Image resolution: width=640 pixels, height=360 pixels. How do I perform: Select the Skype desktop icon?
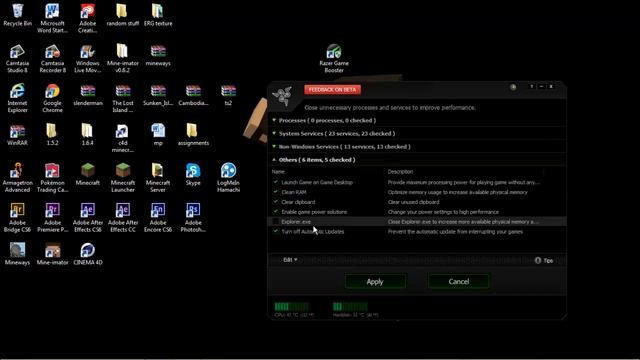pyautogui.click(x=193, y=175)
